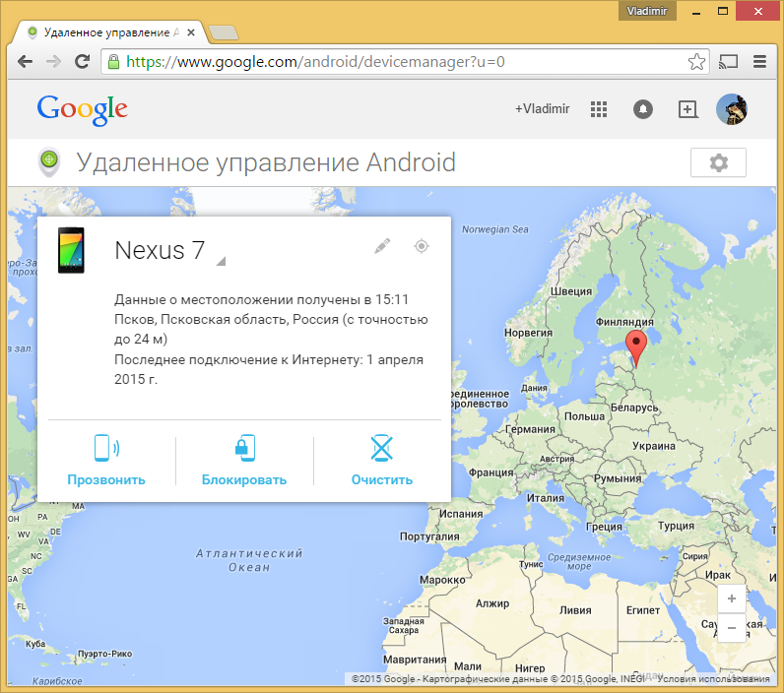Go back with the browser back arrow
The image size is (784, 693).
click(25, 61)
